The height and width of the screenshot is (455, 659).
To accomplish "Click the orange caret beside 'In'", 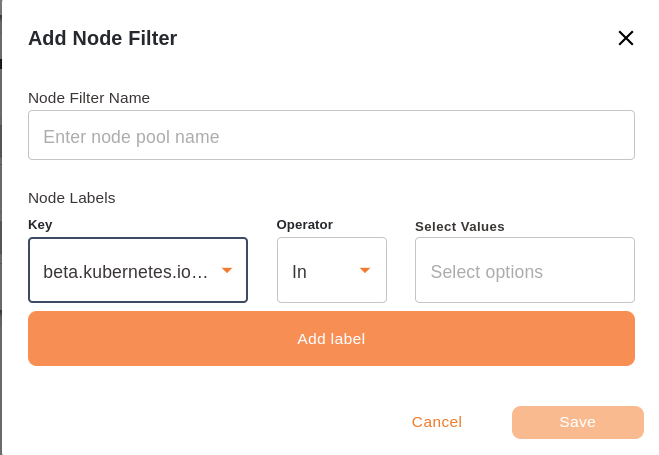I will click(x=365, y=270).
